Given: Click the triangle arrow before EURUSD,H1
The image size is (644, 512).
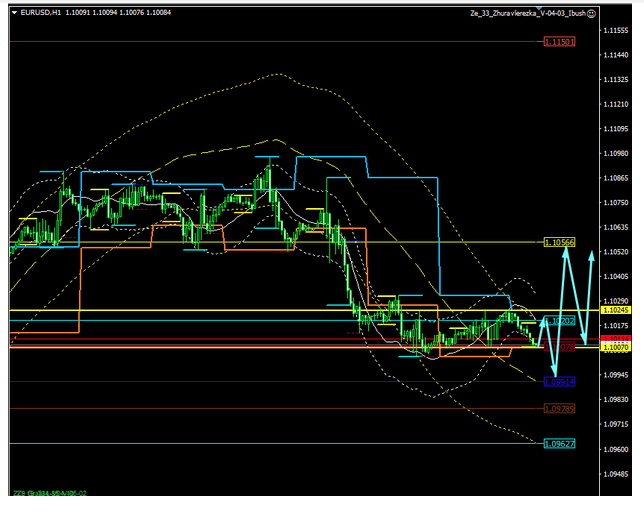Looking at the screenshot, I should tap(14, 13).
